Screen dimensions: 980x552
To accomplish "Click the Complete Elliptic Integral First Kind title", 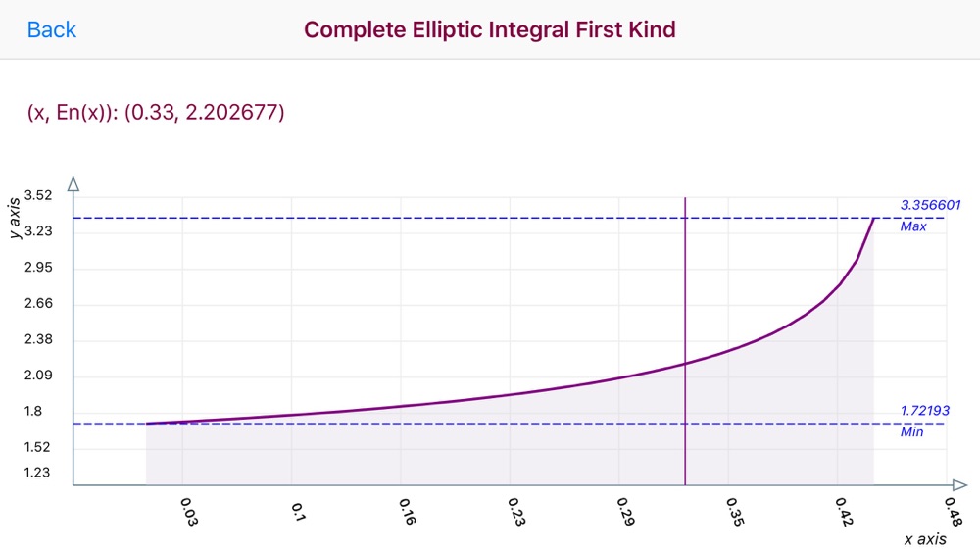I will (490, 30).
